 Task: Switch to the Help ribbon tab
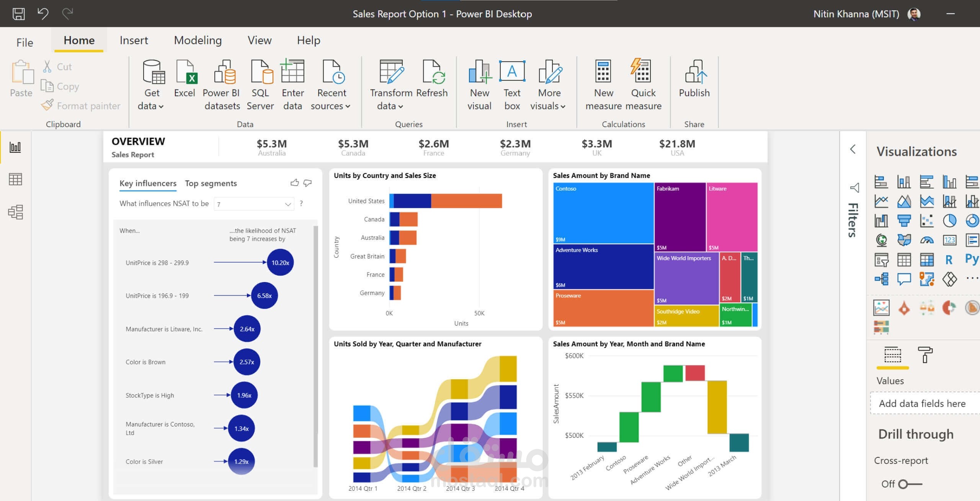click(309, 40)
